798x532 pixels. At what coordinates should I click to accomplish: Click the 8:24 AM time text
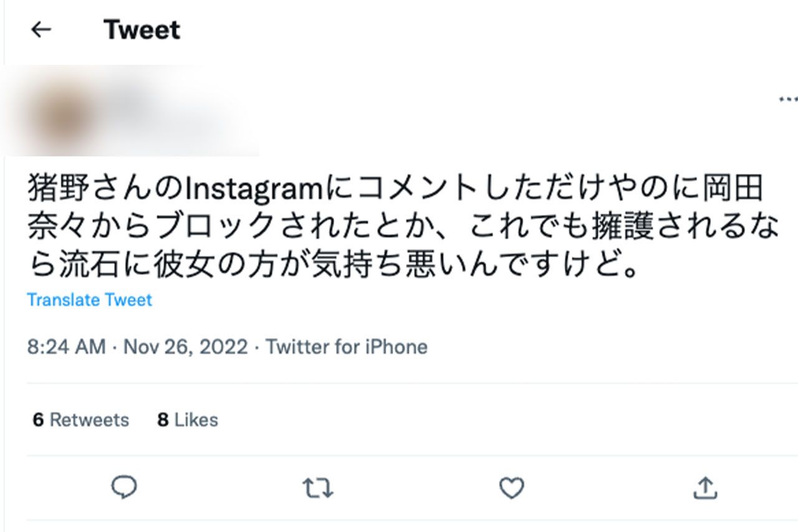point(65,346)
